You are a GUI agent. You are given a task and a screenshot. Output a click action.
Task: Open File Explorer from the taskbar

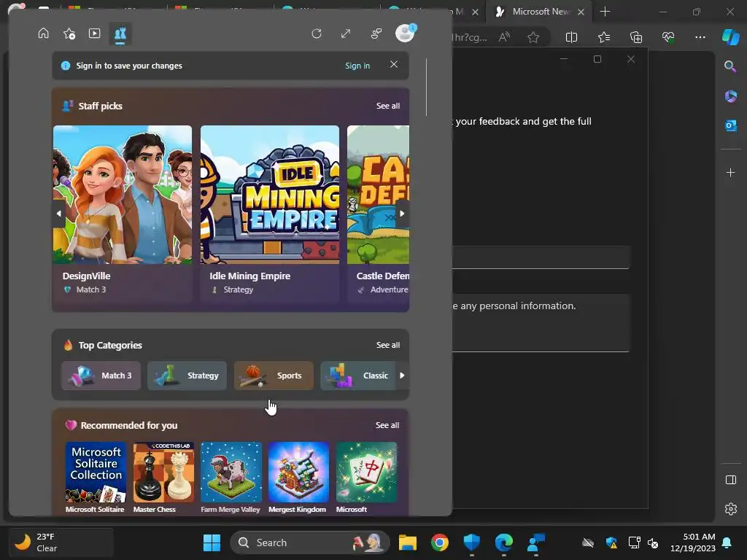407,542
